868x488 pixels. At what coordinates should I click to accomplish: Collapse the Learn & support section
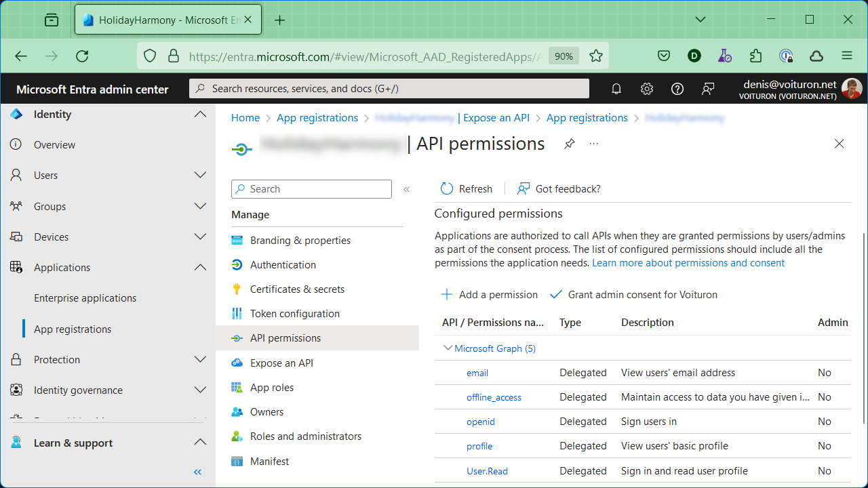coord(200,443)
